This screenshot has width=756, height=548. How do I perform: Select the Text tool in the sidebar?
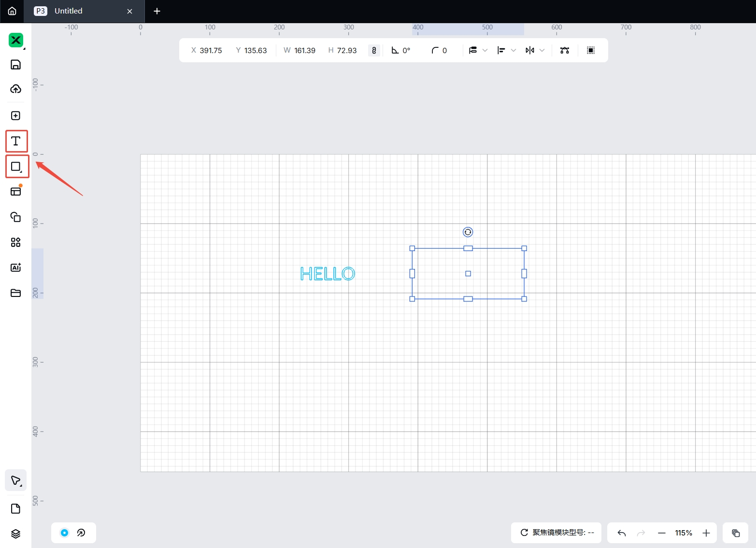tap(16, 141)
